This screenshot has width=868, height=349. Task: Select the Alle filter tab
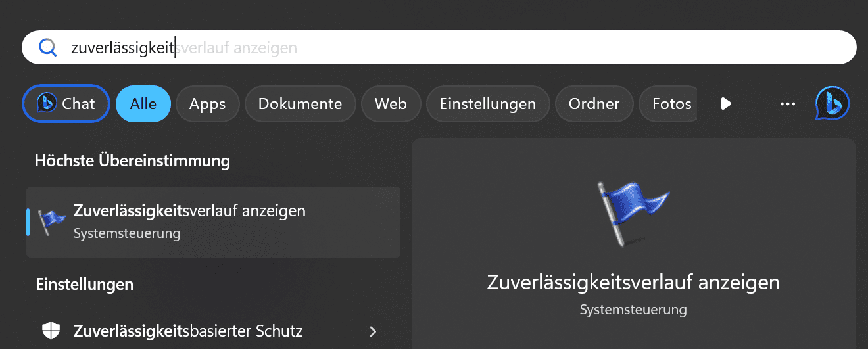(143, 104)
